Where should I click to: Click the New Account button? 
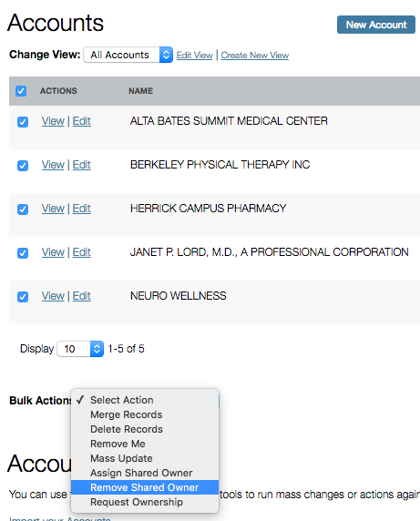coord(375,25)
